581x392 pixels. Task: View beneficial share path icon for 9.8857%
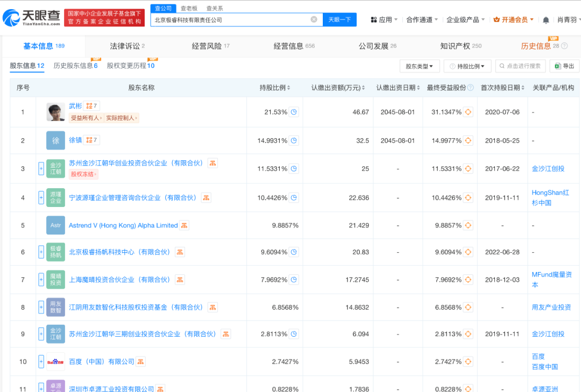click(x=468, y=225)
